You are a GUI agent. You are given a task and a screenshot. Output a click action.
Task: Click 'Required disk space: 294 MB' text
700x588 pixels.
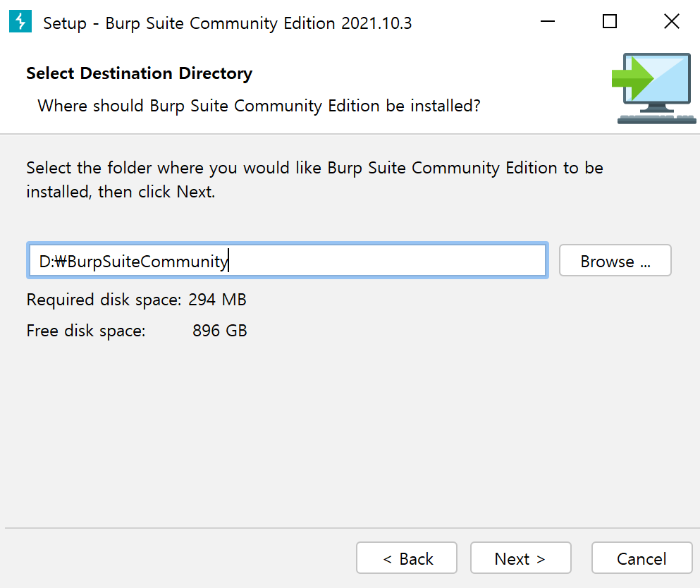pos(136,300)
